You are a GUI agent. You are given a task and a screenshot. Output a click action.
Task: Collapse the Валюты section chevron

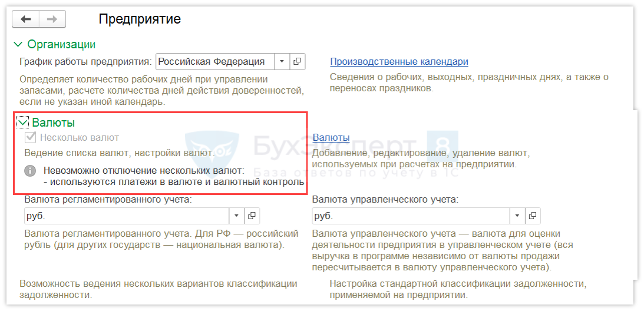pyautogui.click(x=23, y=123)
